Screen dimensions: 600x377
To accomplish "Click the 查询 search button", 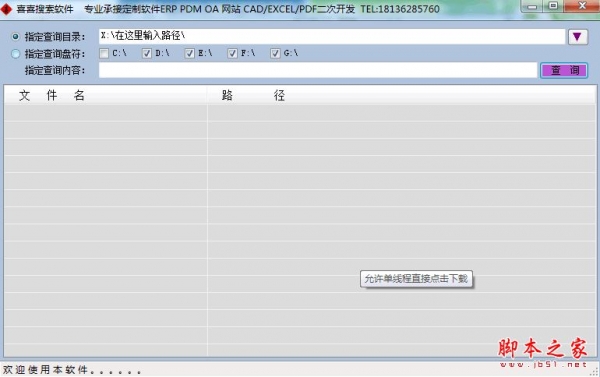I will [564, 70].
